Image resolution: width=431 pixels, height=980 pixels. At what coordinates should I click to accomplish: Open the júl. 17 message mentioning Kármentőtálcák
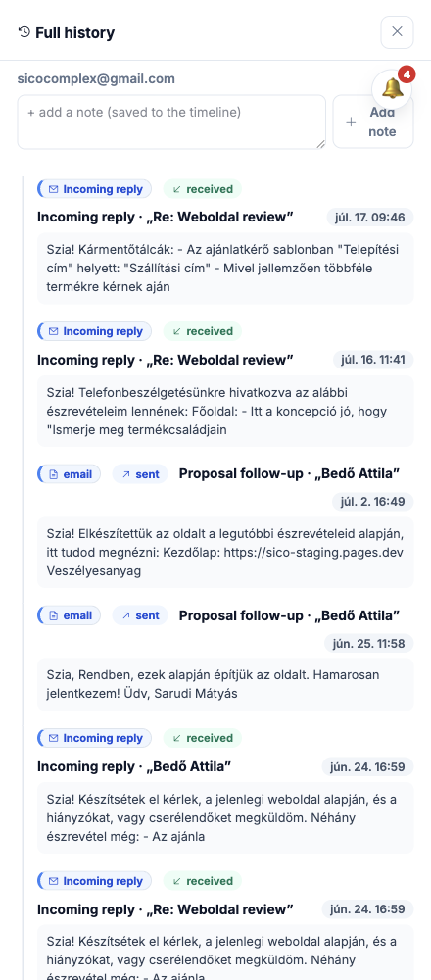click(225, 269)
